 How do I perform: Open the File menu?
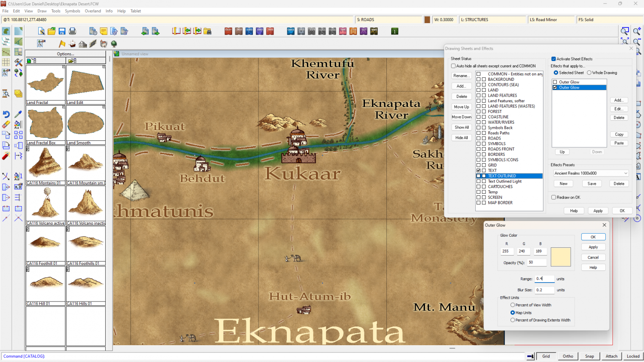click(6, 11)
